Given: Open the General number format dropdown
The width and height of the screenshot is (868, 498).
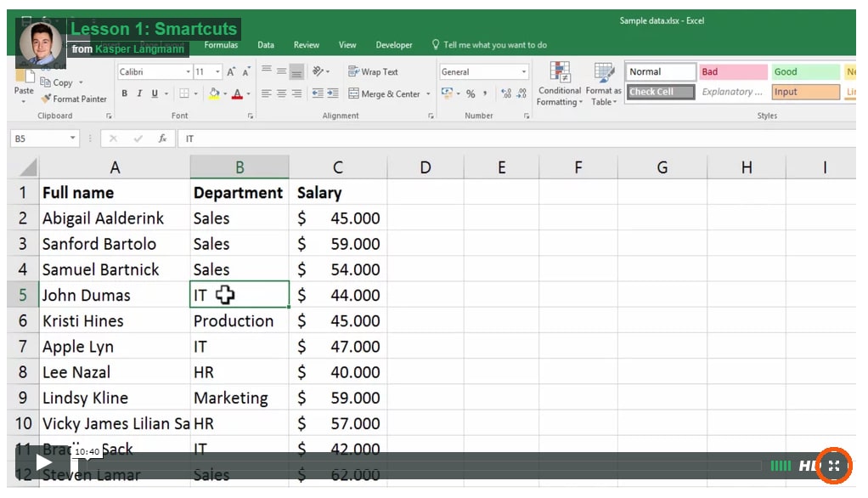Looking at the screenshot, I should pos(524,72).
